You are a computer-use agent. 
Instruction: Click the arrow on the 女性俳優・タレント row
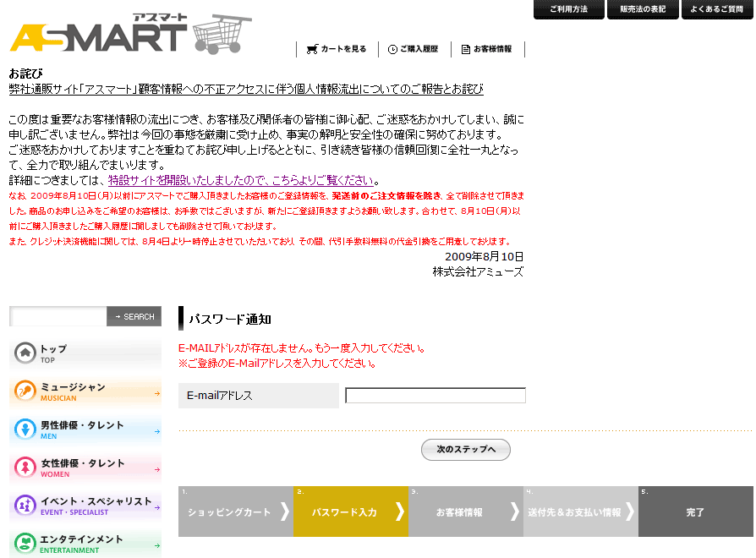pyautogui.click(x=157, y=470)
